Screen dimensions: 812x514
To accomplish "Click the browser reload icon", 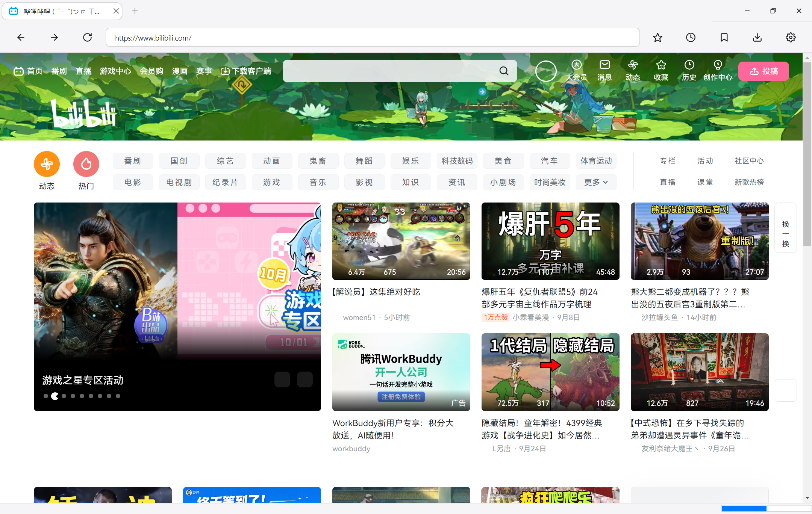I will 88,37.
